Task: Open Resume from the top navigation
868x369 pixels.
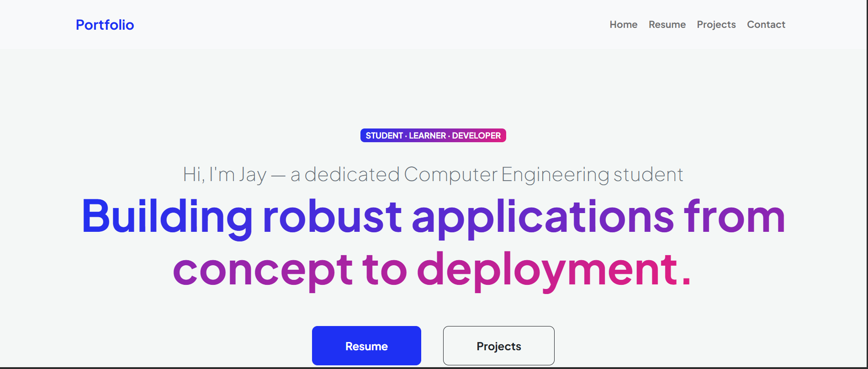Action: 667,25
